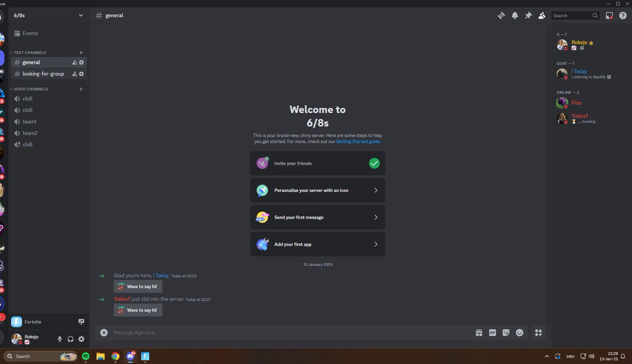Join the team2 voice channel
The image size is (632, 364).
click(x=48, y=133)
